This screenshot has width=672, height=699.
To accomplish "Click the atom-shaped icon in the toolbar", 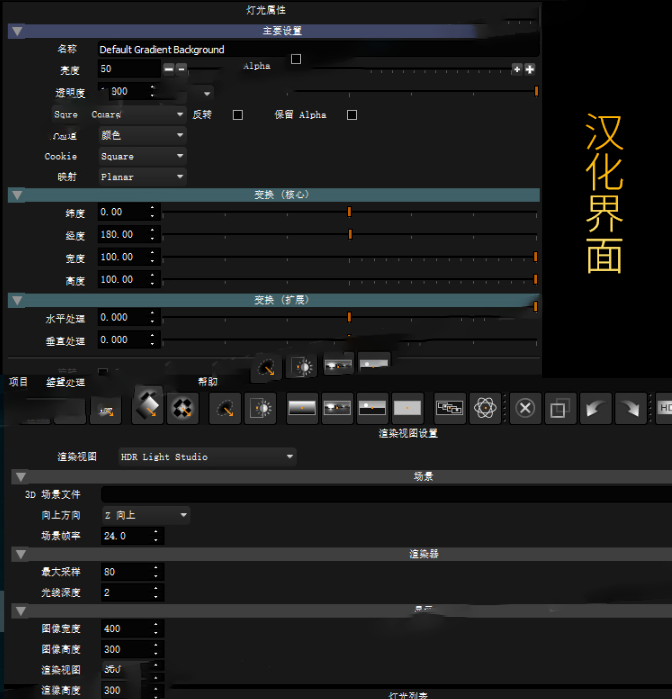I will 485,408.
